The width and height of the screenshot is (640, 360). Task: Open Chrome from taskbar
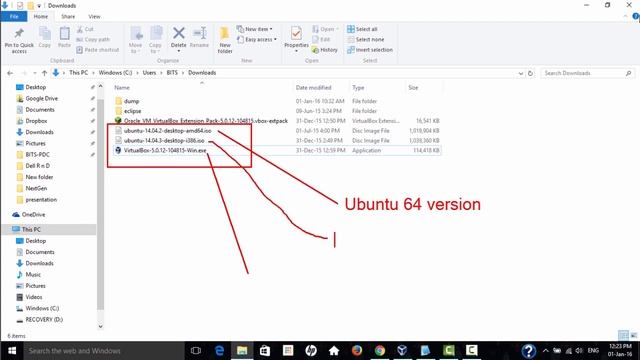pyautogui.click(x=380, y=351)
